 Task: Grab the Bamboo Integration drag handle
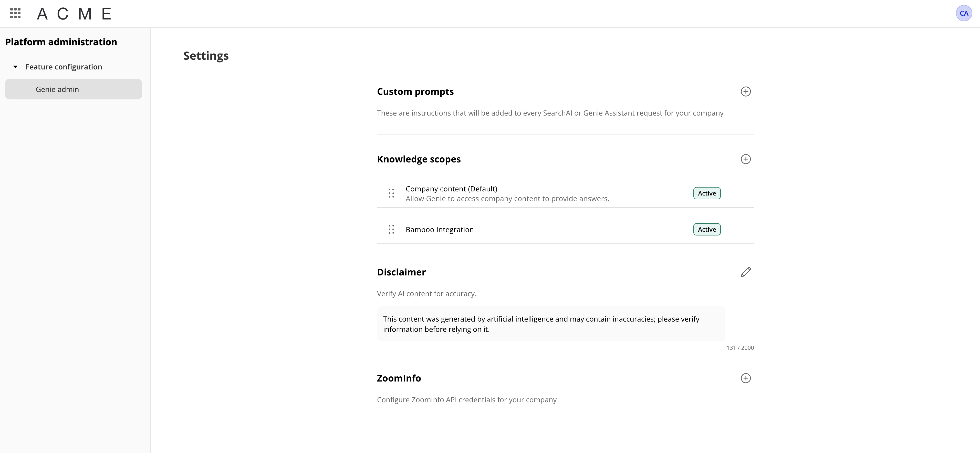[x=391, y=230]
